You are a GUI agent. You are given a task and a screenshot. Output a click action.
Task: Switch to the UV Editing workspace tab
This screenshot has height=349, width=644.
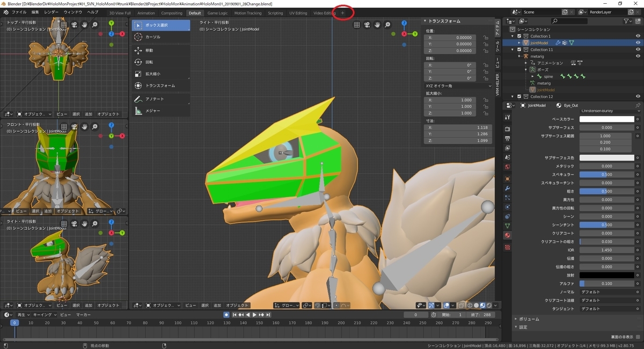coord(298,13)
